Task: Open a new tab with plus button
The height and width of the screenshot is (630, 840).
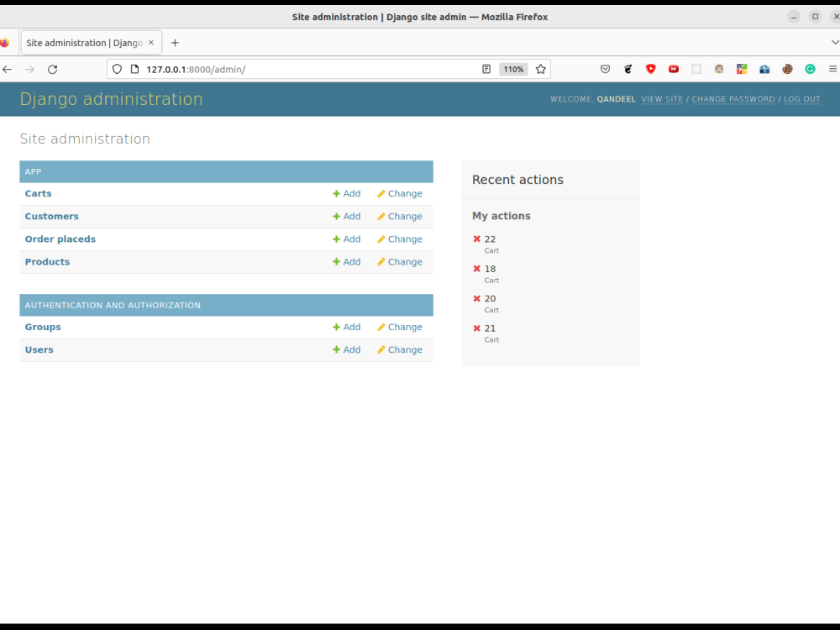Action: [x=175, y=43]
